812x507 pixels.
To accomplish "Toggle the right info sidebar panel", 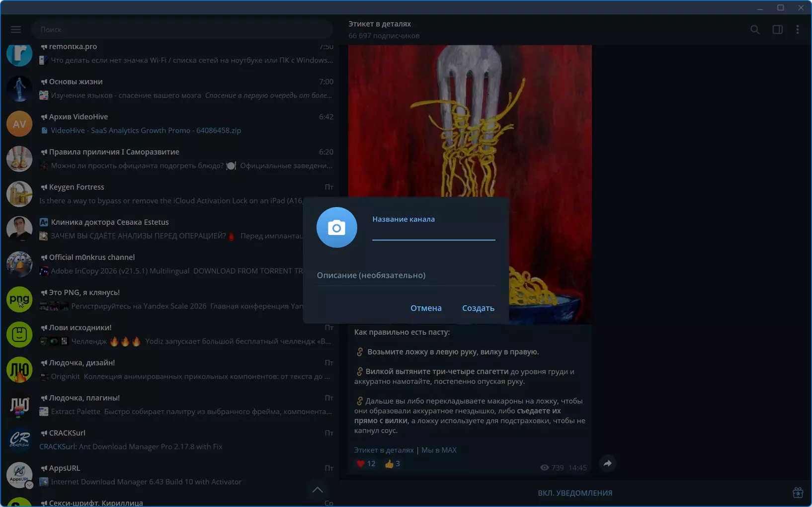I will click(x=778, y=29).
